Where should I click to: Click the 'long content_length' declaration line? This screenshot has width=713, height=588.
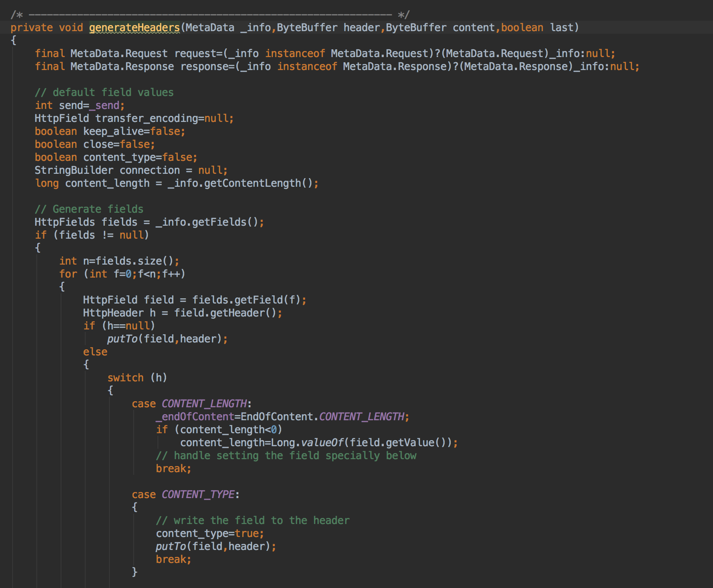[x=177, y=183]
